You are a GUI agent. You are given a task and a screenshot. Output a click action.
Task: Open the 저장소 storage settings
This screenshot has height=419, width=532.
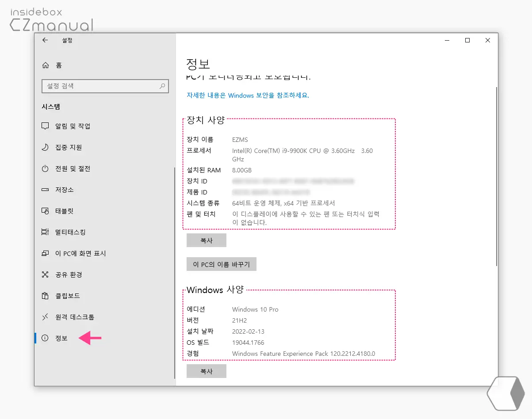pos(61,190)
